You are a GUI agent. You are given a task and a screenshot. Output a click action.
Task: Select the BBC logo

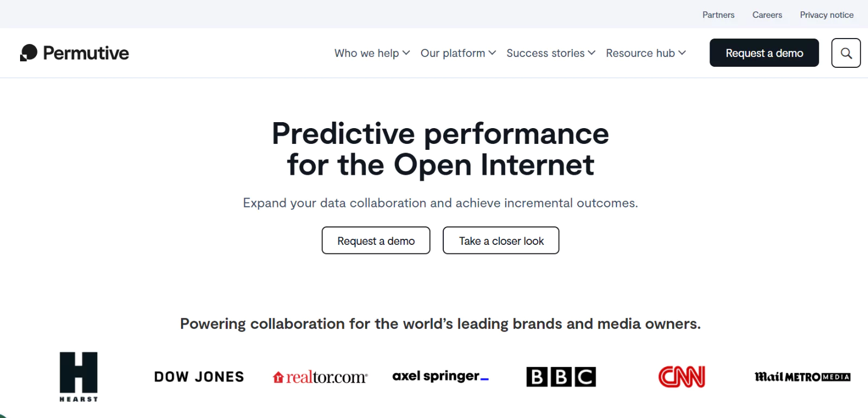pos(560,376)
